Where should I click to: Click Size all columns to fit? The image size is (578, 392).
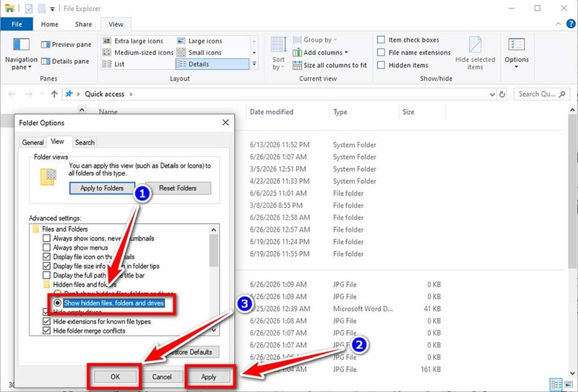330,65
